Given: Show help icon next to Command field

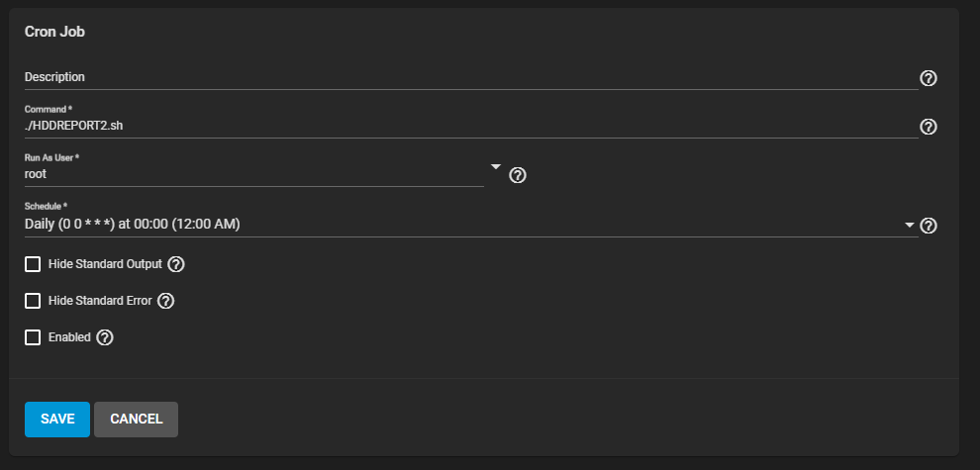Looking at the screenshot, I should [929, 127].
